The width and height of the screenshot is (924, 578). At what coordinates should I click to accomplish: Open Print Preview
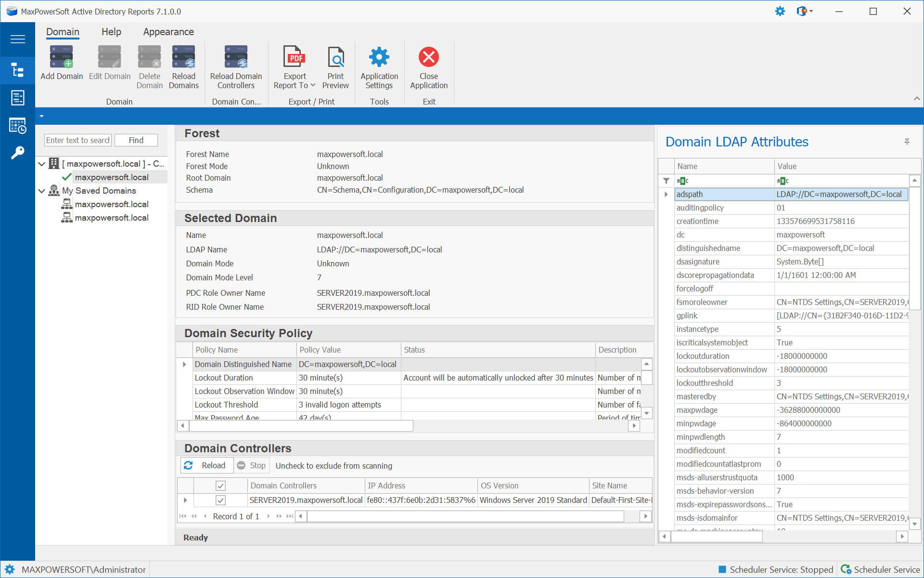click(x=335, y=58)
